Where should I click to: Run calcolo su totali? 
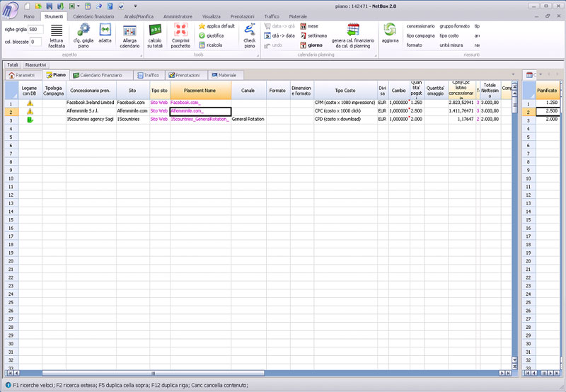pos(155,35)
